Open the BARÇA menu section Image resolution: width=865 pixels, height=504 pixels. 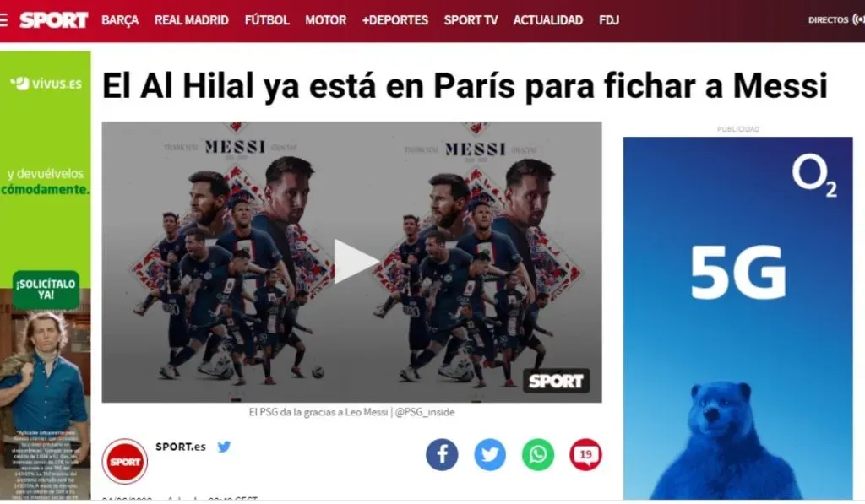(120, 20)
